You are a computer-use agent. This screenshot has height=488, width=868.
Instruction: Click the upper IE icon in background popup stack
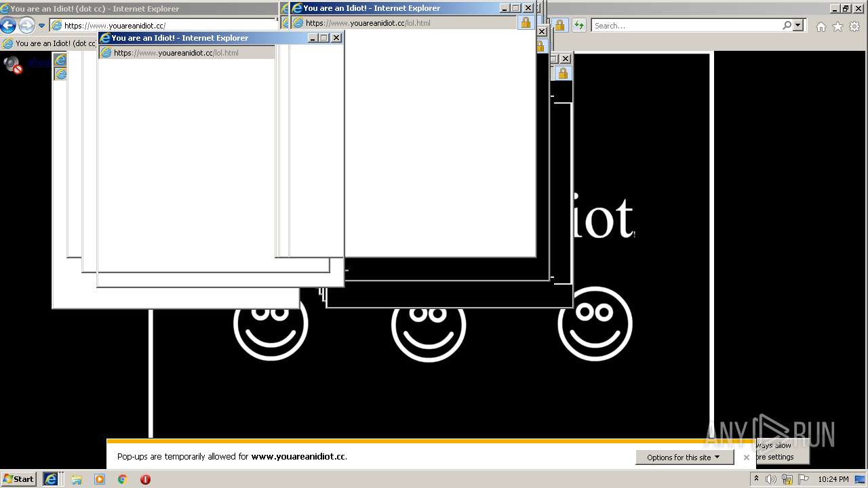point(60,60)
